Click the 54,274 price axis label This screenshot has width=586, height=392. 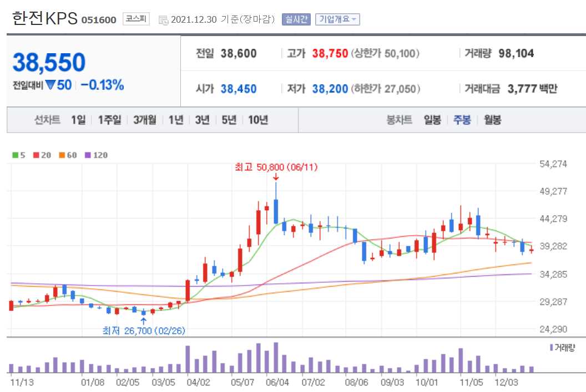coord(553,164)
